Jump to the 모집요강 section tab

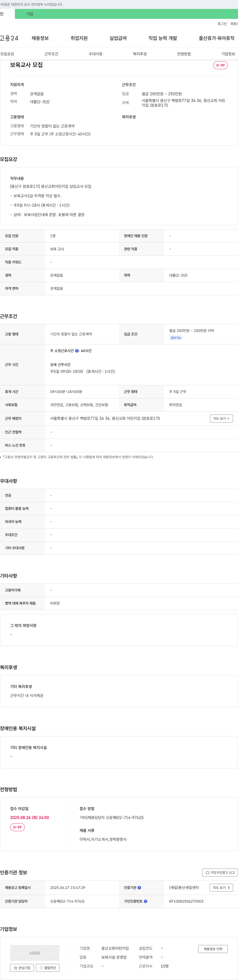(x=7, y=54)
